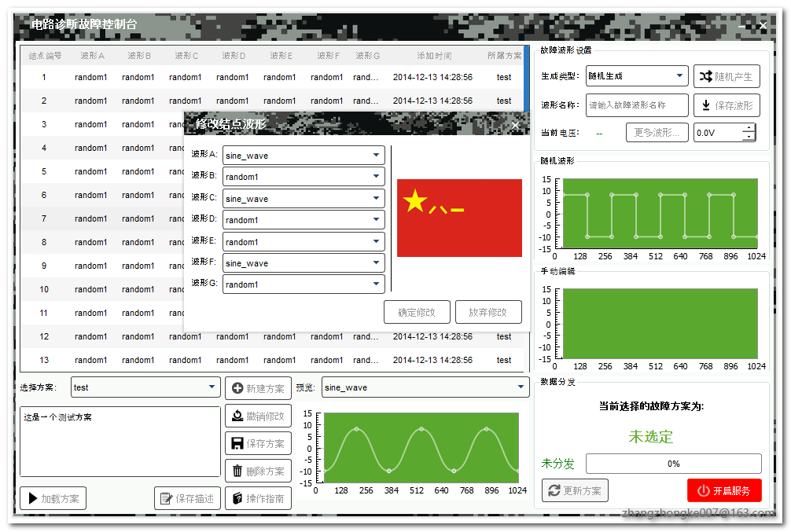Open 选择方案 dropdown showing test

click(x=145, y=387)
